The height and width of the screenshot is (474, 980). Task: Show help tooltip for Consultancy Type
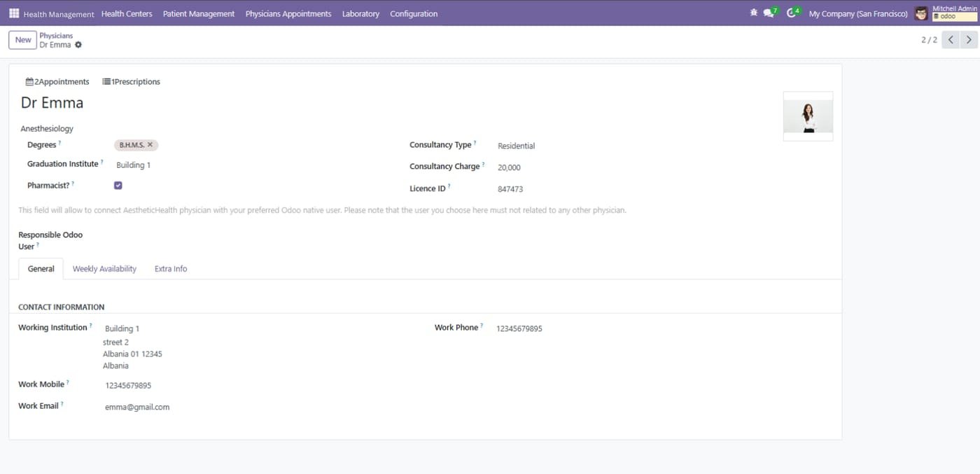click(475, 143)
